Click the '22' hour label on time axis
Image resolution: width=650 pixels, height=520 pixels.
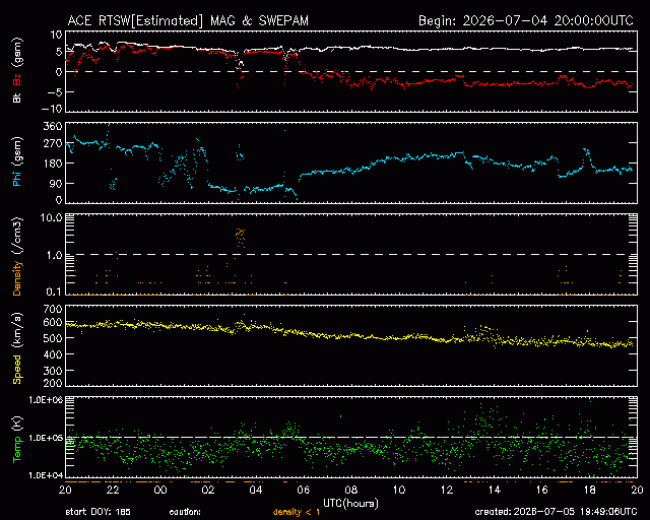pos(113,490)
